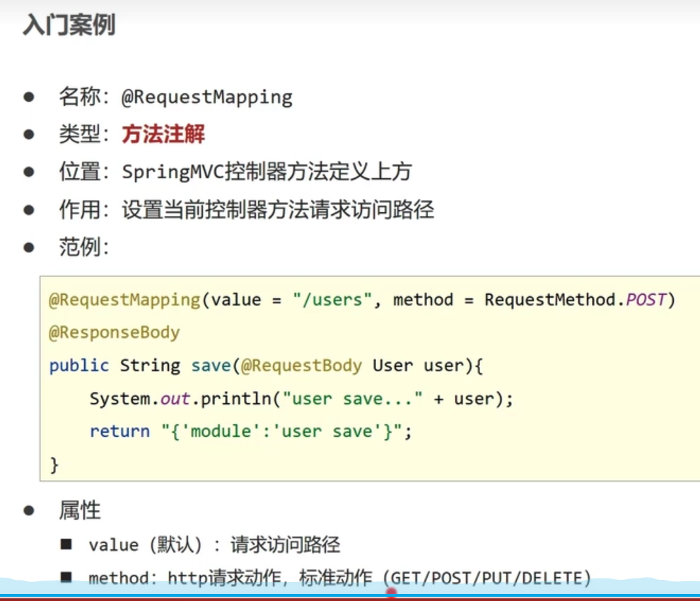
Task: Click the @RequestBody parameter annotation
Action: (x=301, y=366)
